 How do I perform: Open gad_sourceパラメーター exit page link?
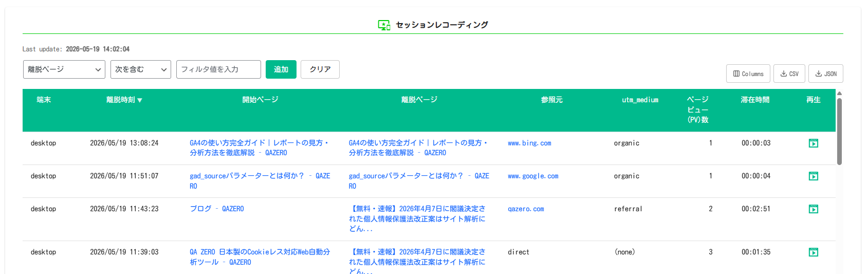(419, 181)
